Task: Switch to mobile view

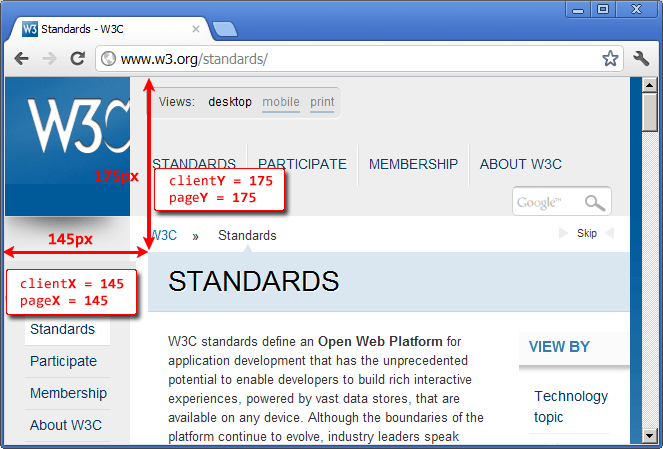Action: tap(280, 102)
